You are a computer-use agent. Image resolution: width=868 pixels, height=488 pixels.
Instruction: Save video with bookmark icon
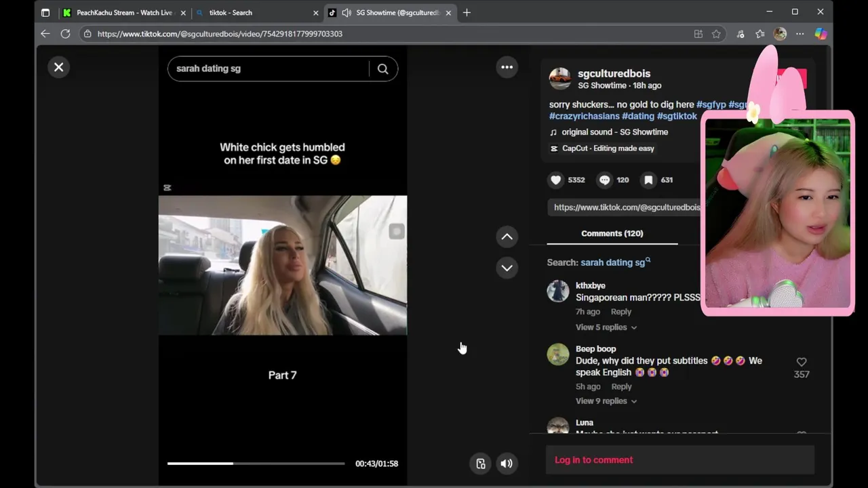(x=648, y=180)
